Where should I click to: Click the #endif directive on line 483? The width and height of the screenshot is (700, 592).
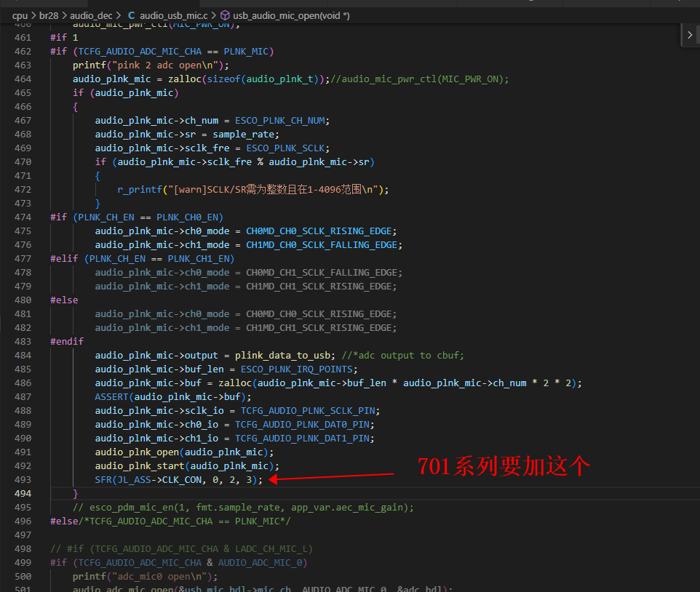coord(67,341)
